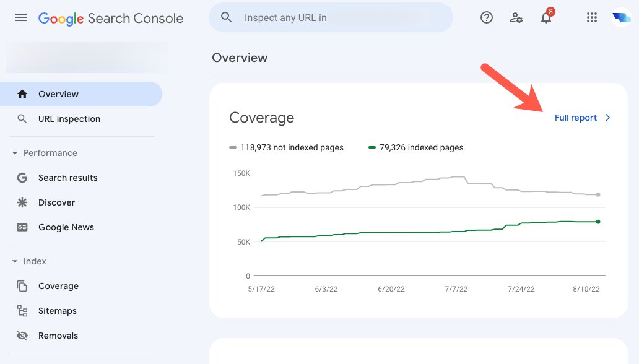Click the Coverage pages icon in sidebar

(x=22, y=286)
